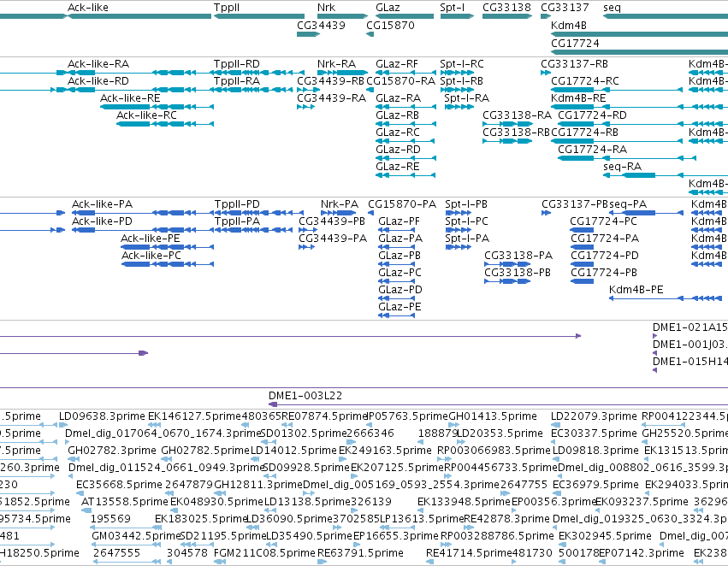
Task: Click the CG33137 gene label
Action: pyautogui.click(x=565, y=8)
